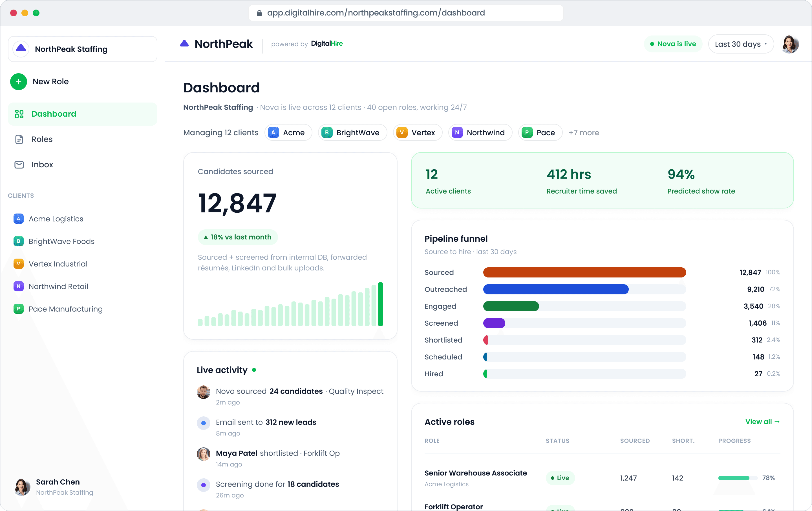The height and width of the screenshot is (511, 812).
Task: Click the blue dot icon beside Email sent
Action: click(x=203, y=423)
